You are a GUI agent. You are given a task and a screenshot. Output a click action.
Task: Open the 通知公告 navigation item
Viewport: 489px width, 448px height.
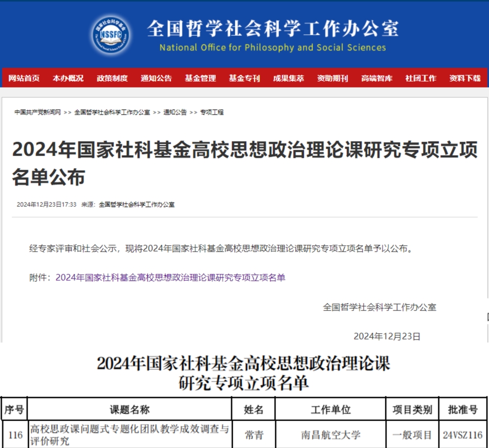click(x=156, y=78)
